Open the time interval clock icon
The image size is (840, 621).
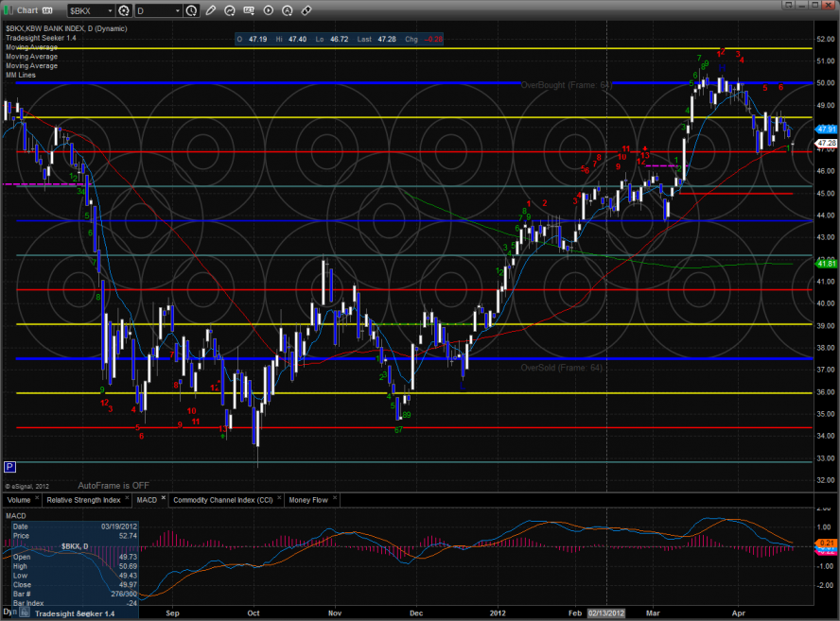(x=192, y=10)
